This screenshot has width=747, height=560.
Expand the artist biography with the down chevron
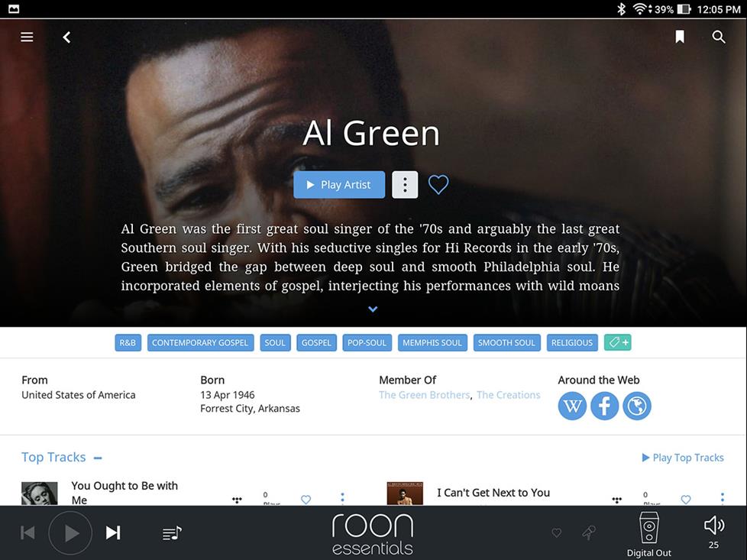tap(373, 309)
